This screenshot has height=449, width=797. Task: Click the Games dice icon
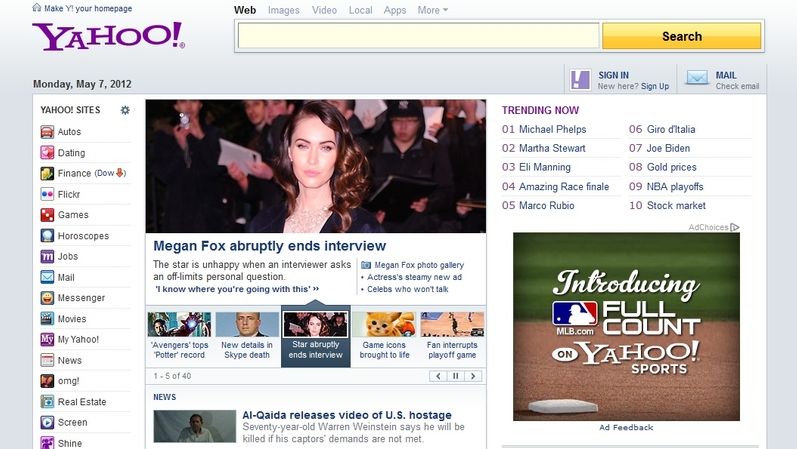point(47,215)
